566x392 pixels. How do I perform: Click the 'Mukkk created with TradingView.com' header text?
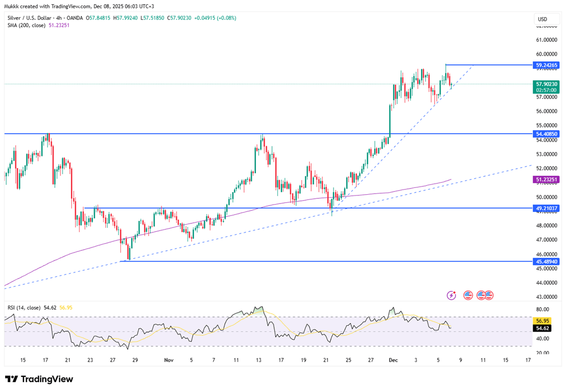pos(52,6)
